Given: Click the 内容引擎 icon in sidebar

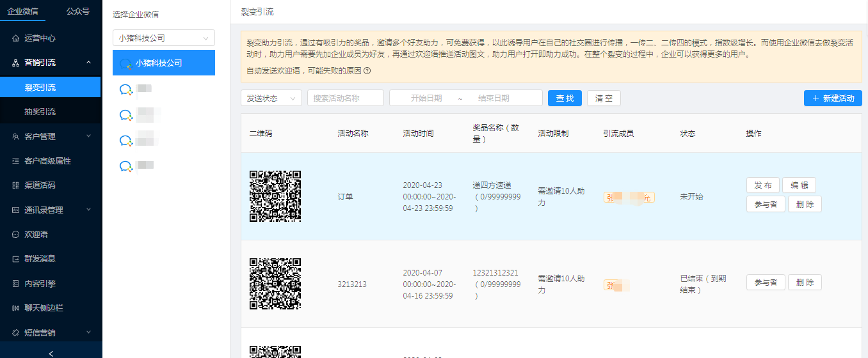Looking at the screenshot, I should [15, 283].
